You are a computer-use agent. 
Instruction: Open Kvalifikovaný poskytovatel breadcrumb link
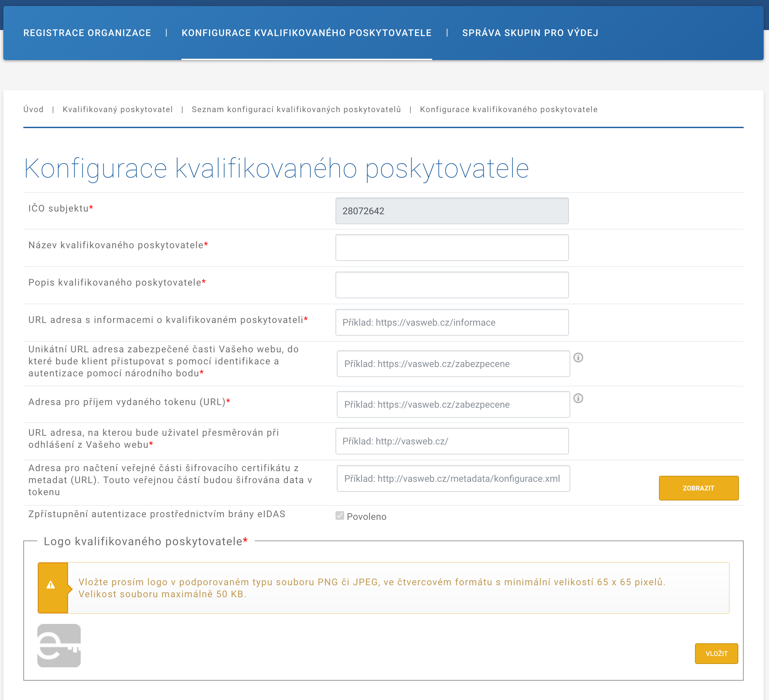click(117, 109)
